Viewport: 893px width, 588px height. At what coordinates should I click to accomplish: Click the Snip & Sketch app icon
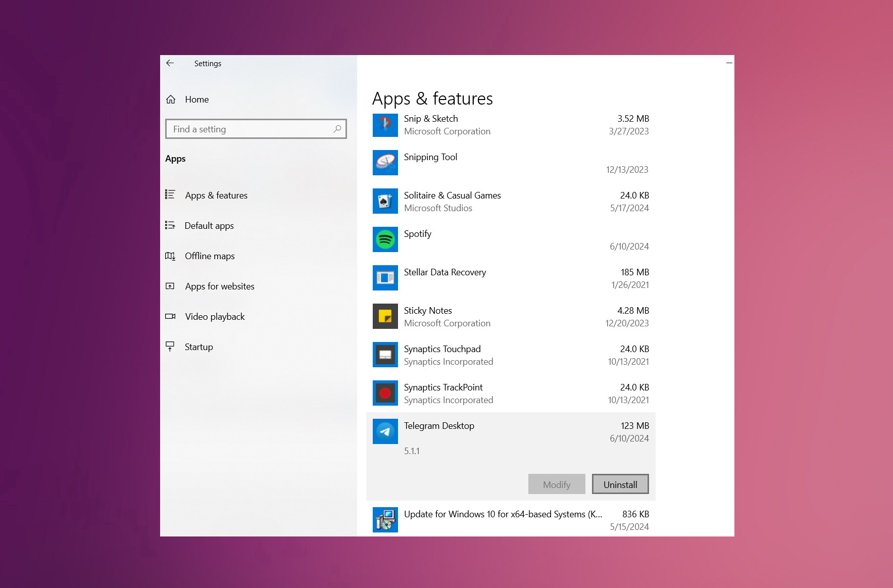click(x=385, y=124)
